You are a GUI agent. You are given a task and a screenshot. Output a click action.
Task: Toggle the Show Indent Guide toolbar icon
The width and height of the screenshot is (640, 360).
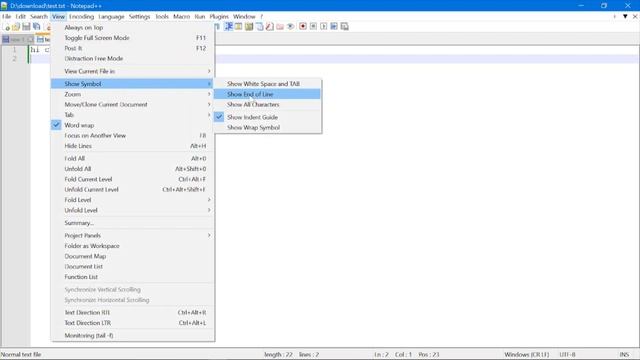tap(228, 27)
